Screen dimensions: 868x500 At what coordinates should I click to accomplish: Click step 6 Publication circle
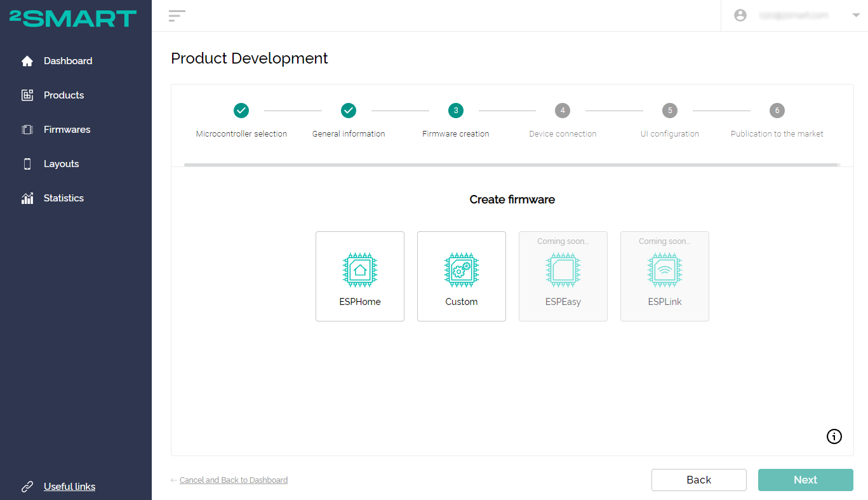pos(777,111)
